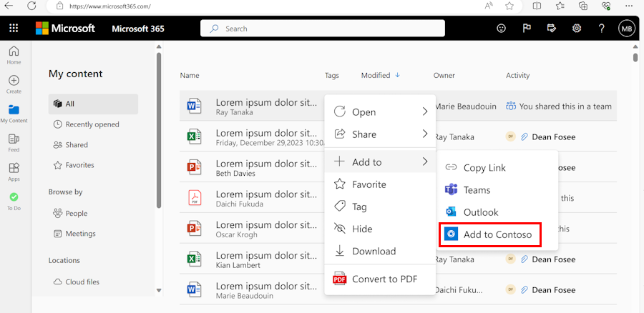This screenshot has height=313, width=644.
Task: Open browser essentials heart icon
Action: pos(606,6)
